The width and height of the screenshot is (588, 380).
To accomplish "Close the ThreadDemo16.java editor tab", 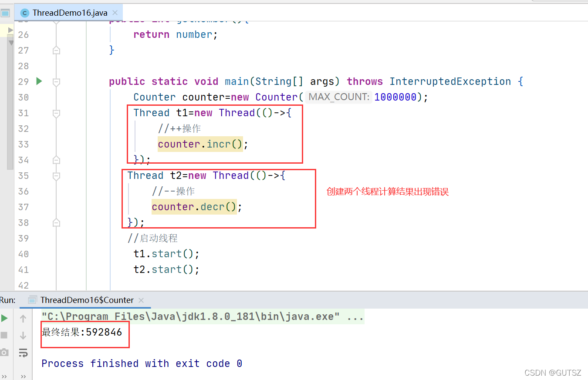I will tap(115, 13).
